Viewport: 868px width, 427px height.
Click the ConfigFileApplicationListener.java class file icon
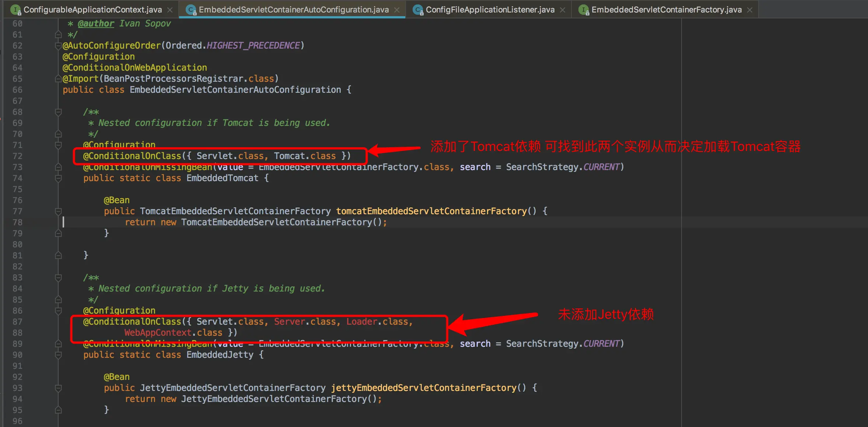(x=418, y=10)
